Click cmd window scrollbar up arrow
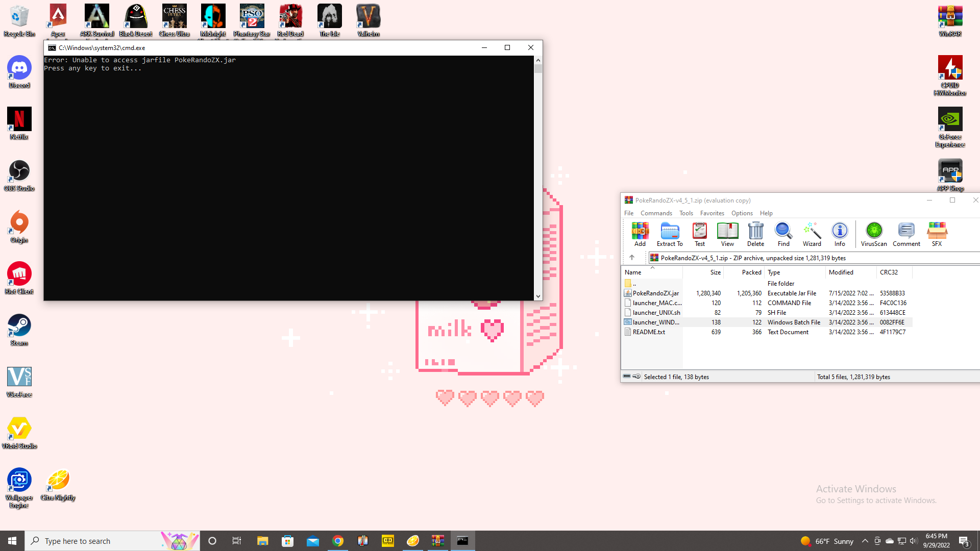The height and width of the screenshot is (551, 980). pos(538,60)
